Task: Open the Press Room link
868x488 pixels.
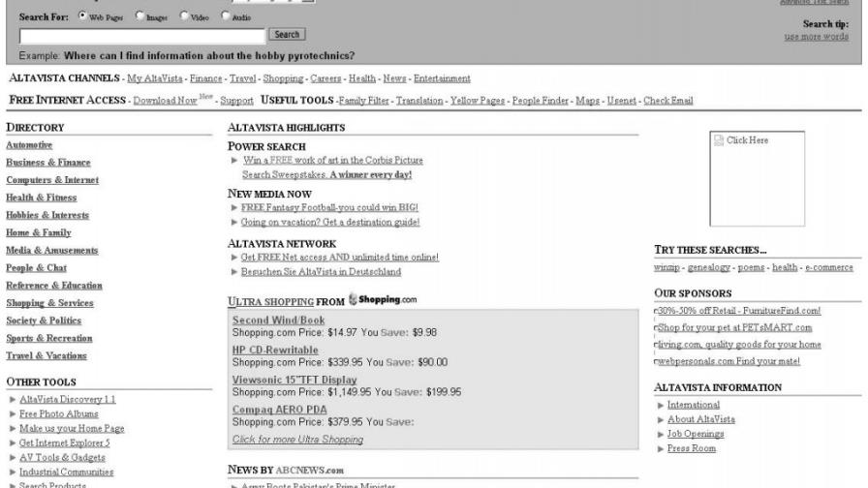Action: [692, 448]
